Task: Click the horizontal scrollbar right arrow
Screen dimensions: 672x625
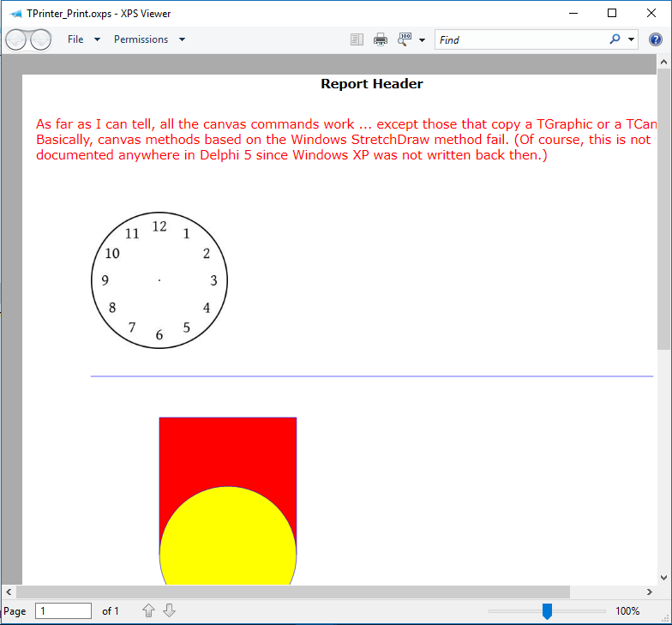Action: point(650,592)
